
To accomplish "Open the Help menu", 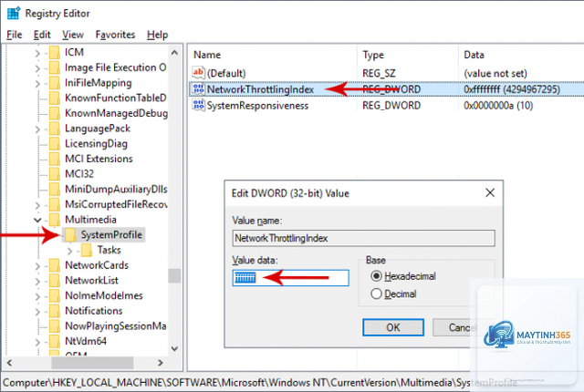I will (x=157, y=35).
